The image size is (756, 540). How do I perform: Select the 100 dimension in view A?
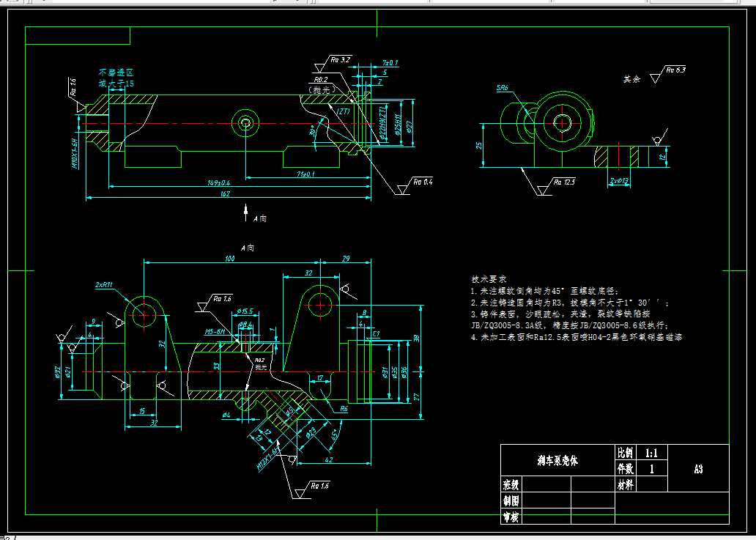[x=229, y=259]
